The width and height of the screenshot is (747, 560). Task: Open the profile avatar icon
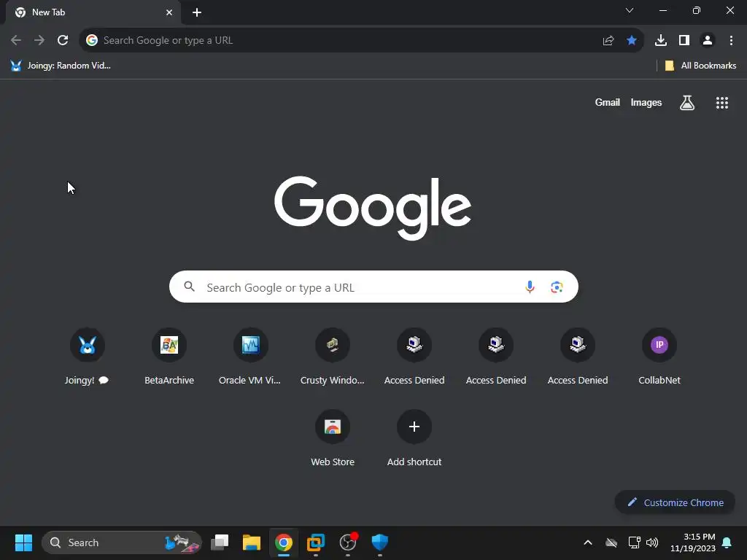tap(708, 41)
